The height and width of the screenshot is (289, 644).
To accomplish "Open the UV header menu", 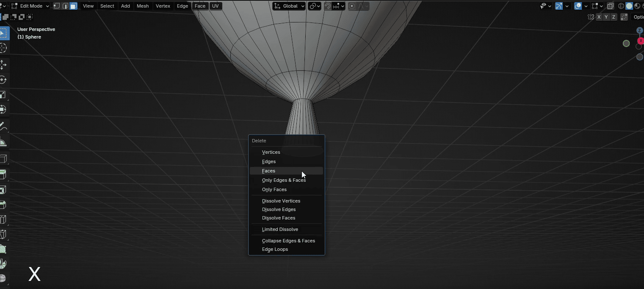I will 216,6.
